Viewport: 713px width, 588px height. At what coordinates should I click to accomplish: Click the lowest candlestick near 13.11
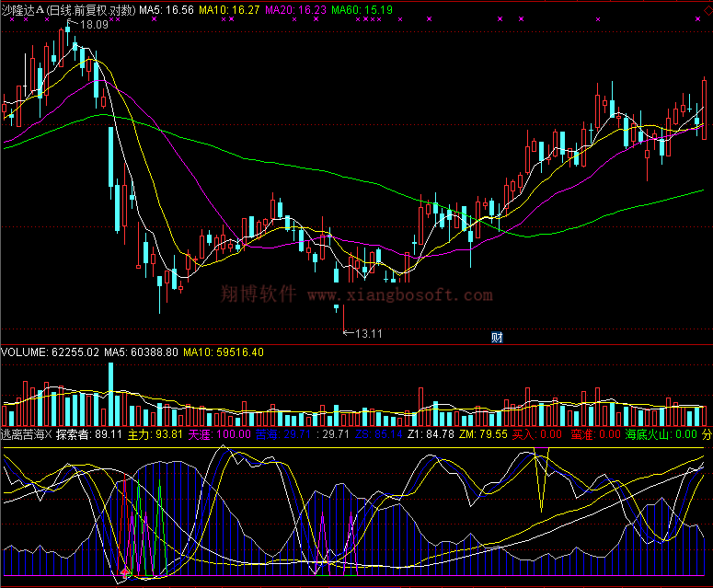point(337,307)
